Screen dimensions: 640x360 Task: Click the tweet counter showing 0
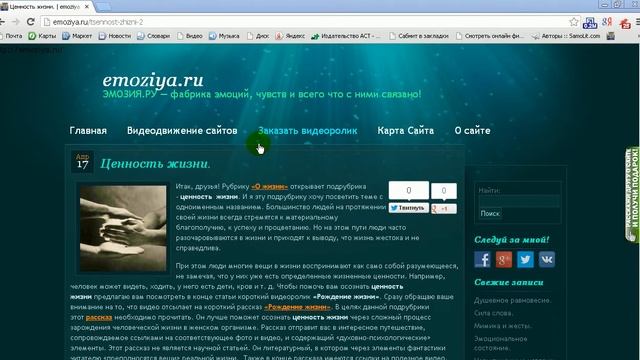tap(409, 191)
